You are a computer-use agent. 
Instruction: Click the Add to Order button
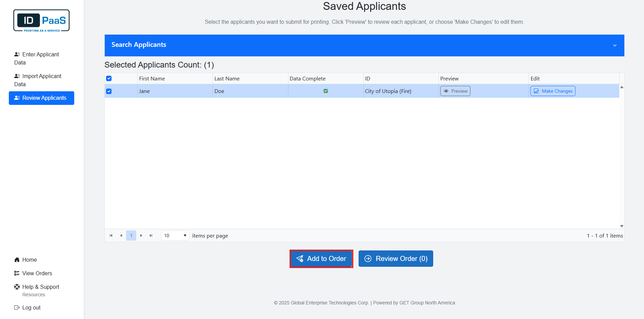pyautogui.click(x=321, y=259)
